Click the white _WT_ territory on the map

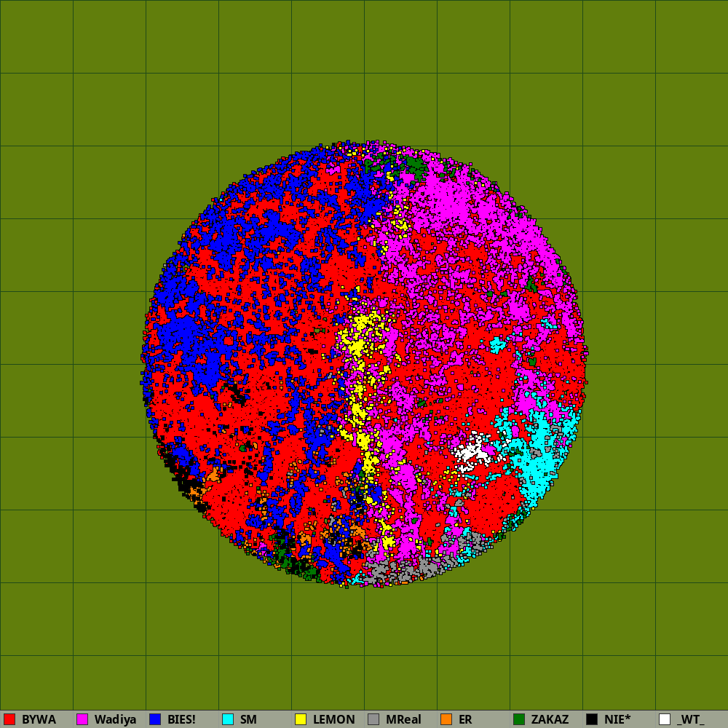pyautogui.click(x=472, y=451)
